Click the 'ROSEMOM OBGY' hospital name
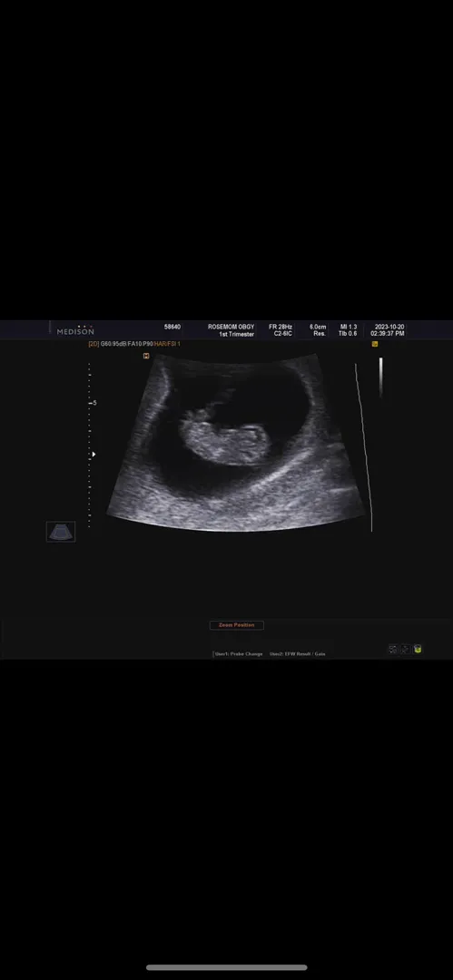The width and height of the screenshot is (453, 980). tap(231, 327)
